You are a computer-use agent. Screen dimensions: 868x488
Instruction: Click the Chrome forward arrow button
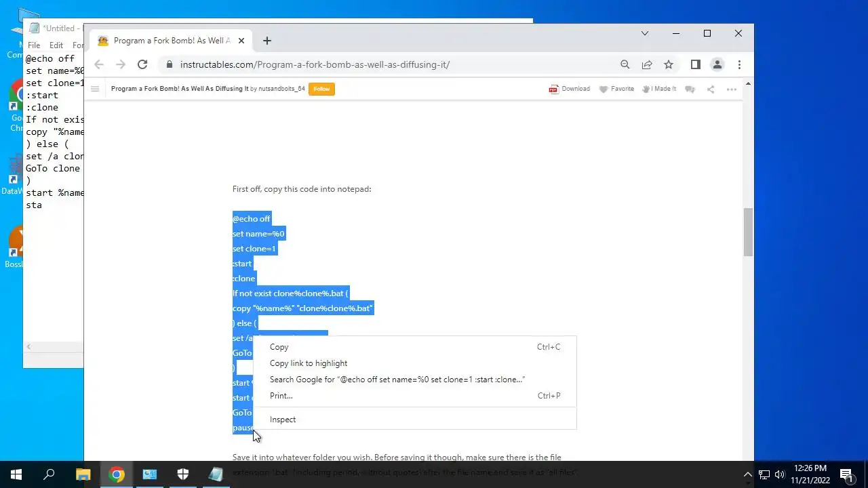(x=121, y=64)
